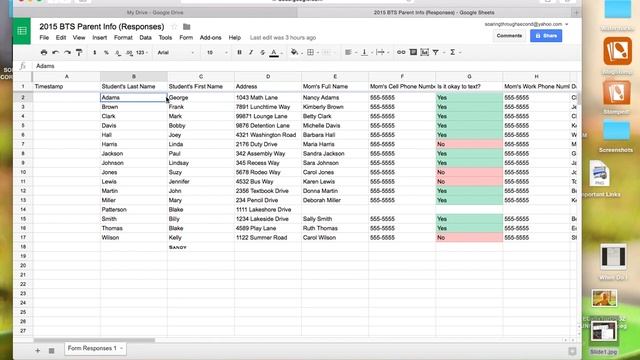The width and height of the screenshot is (640, 360).
Task: Format as percent
Action: [106, 52]
